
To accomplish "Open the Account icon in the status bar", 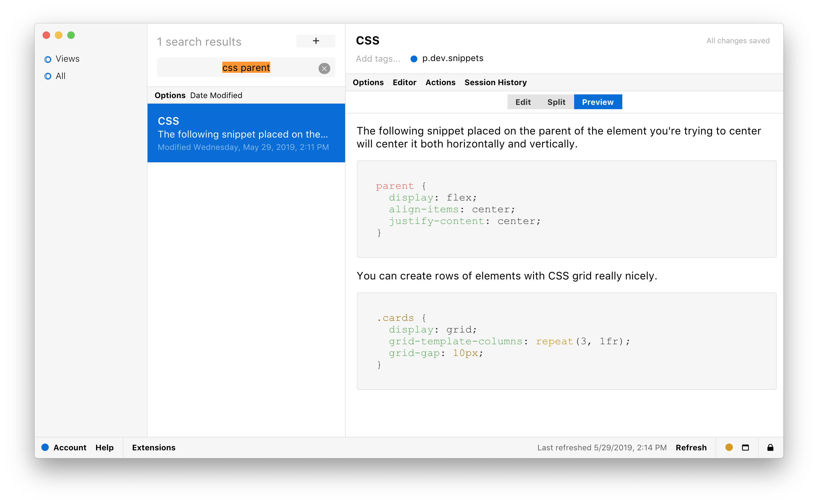I will coord(45,447).
